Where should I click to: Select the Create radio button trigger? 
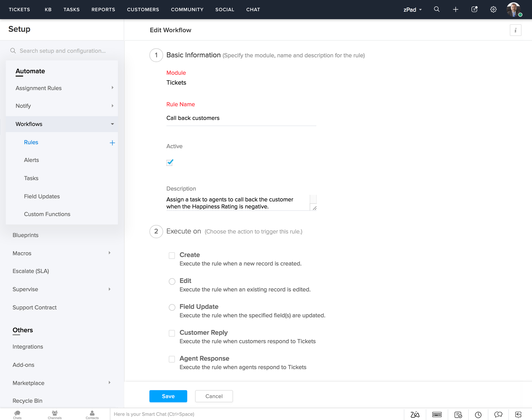171,255
